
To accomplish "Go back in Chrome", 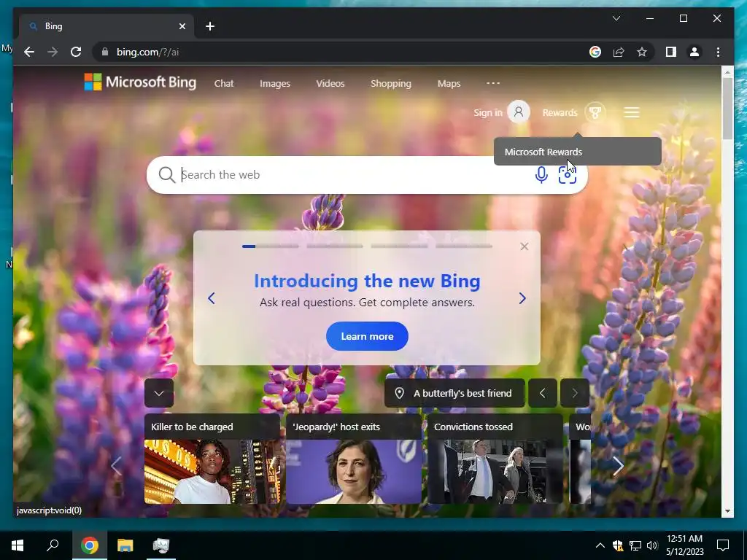I will coord(29,52).
